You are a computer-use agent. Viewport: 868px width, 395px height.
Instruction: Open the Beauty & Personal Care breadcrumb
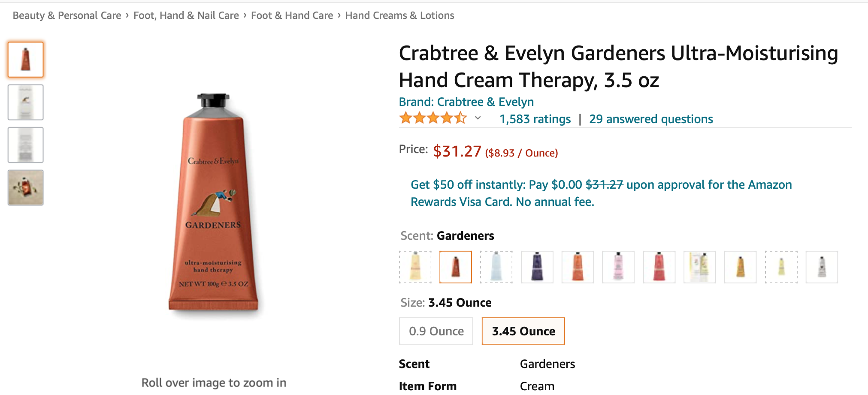click(67, 15)
